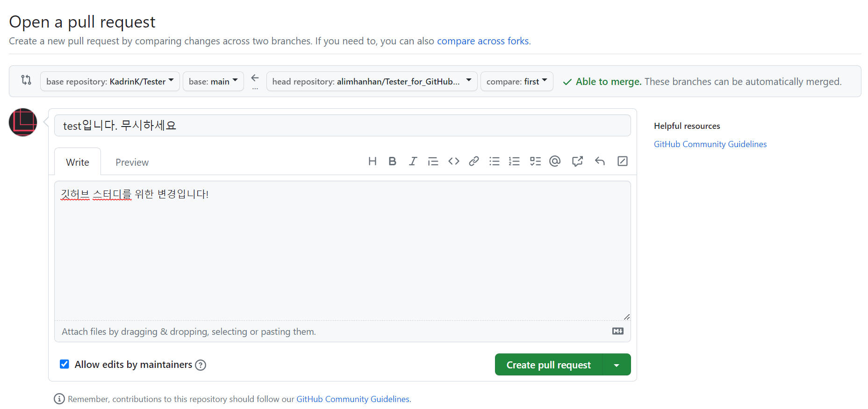This screenshot has height=409, width=868.
Task: Toggle Allow edits by maintainers checkbox
Action: [65, 364]
